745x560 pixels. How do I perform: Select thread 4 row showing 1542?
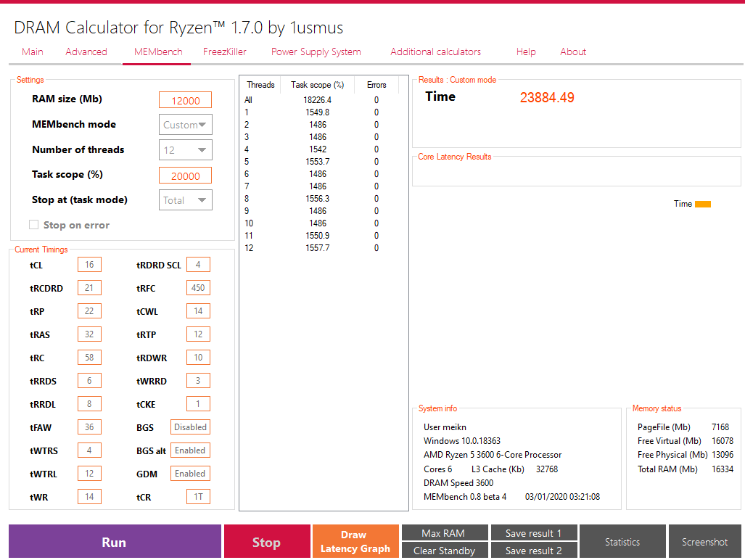[320, 149]
